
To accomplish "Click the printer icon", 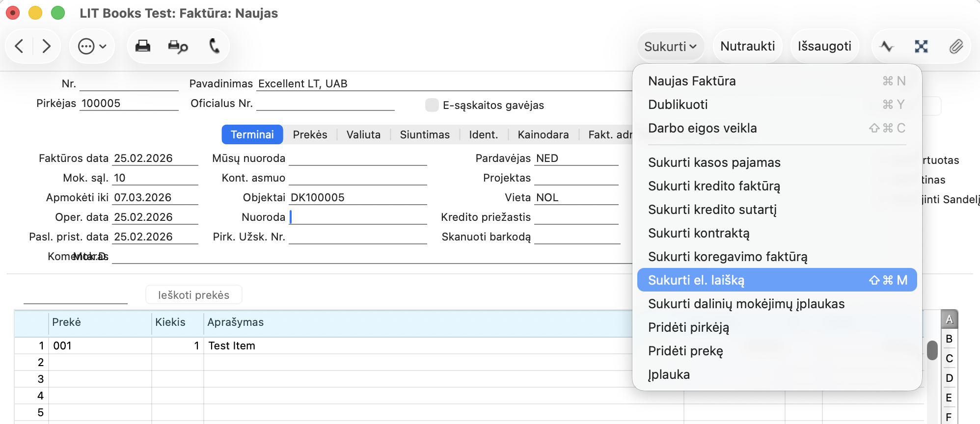I will click(x=143, y=46).
